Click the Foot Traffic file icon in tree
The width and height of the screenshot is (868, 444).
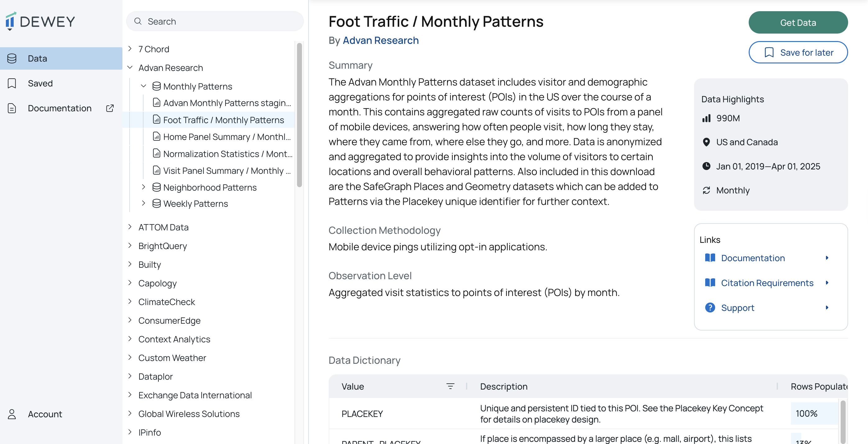(x=156, y=120)
